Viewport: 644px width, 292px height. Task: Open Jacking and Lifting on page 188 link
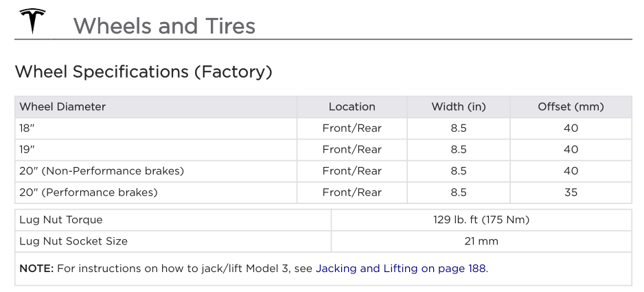pyautogui.click(x=400, y=269)
